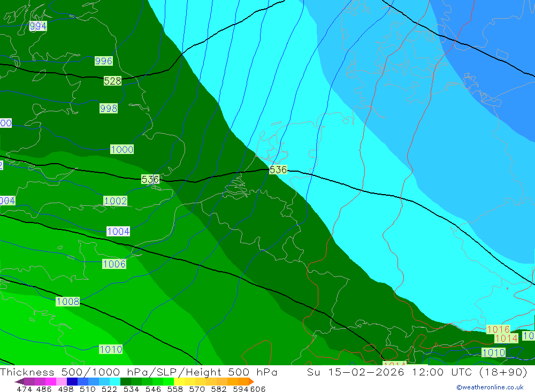535x392 pixels.
Task: Click the 474 legend value
Action: [25, 389]
